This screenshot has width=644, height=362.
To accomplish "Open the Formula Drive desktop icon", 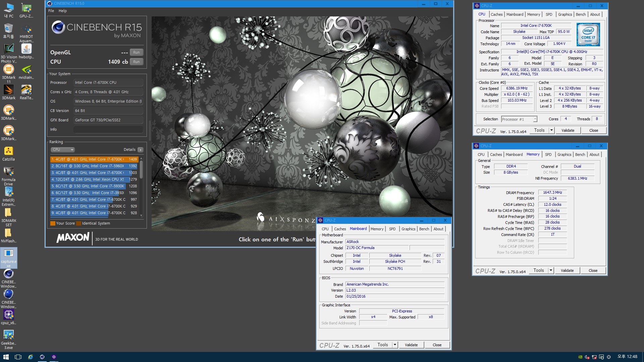I will pos(8,176).
